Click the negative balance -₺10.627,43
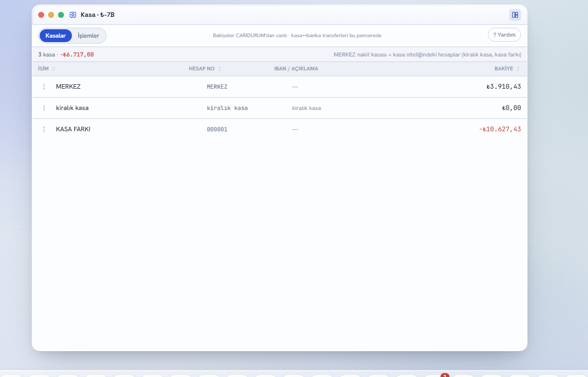 click(500, 129)
